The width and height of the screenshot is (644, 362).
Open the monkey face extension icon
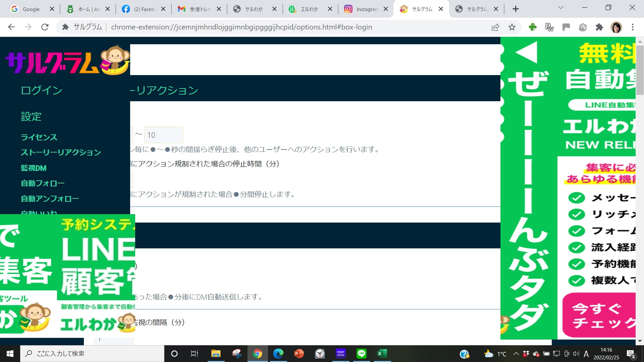coord(583,27)
